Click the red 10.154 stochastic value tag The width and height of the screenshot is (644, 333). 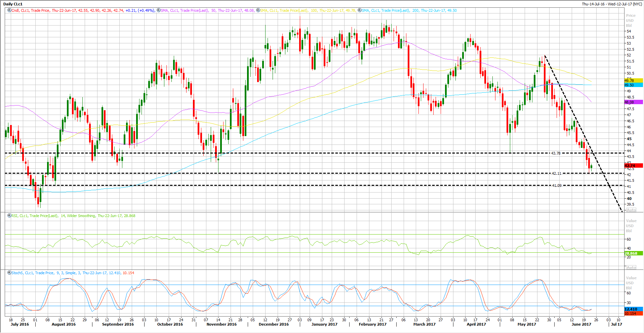click(x=633, y=314)
